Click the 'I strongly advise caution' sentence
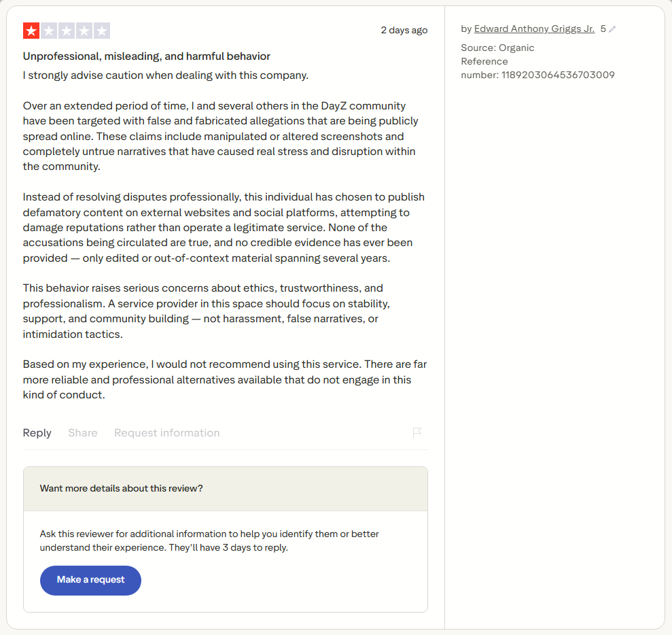Viewport: 672px width, 635px height. click(x=165, y=75)
